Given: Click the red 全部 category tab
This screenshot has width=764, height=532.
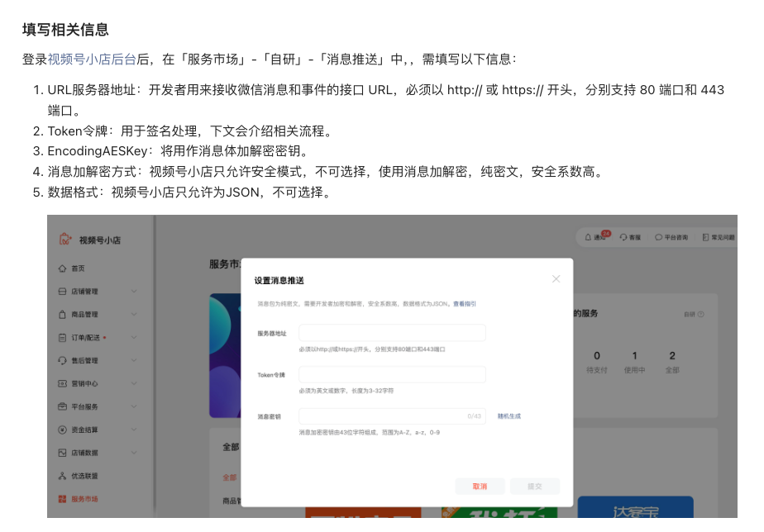Looking at the screenshot, I should [230, 477].
